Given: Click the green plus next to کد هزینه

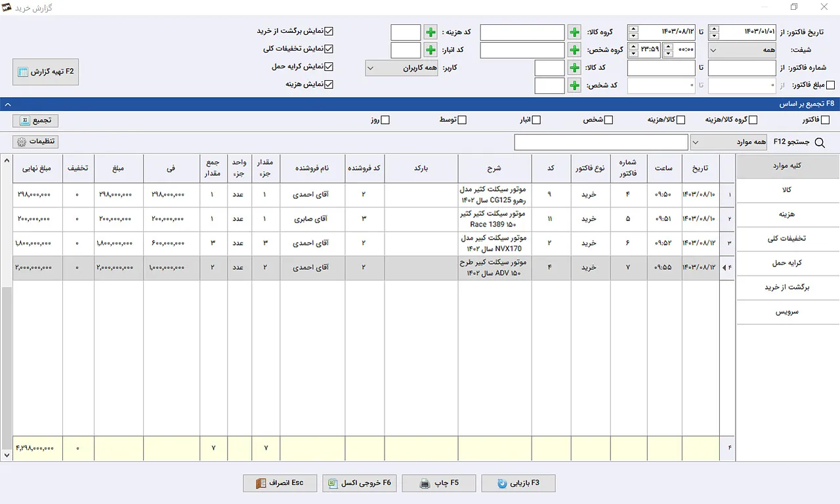Looking at the screenshot, I should (430, 32).
